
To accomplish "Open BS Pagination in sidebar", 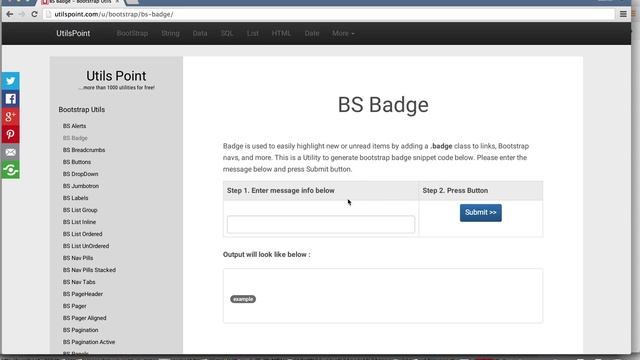I will (80, 330).
